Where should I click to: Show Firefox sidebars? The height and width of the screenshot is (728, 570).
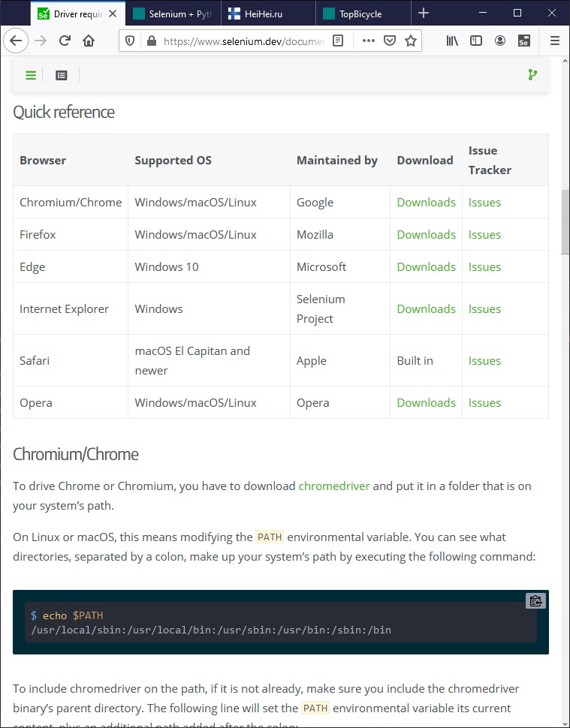[x=476, y=41]
